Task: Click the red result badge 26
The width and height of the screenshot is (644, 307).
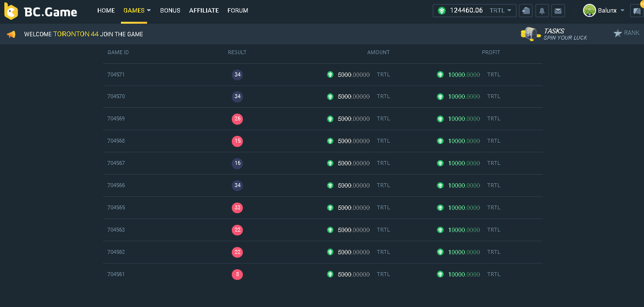Action: coord(237,119)
